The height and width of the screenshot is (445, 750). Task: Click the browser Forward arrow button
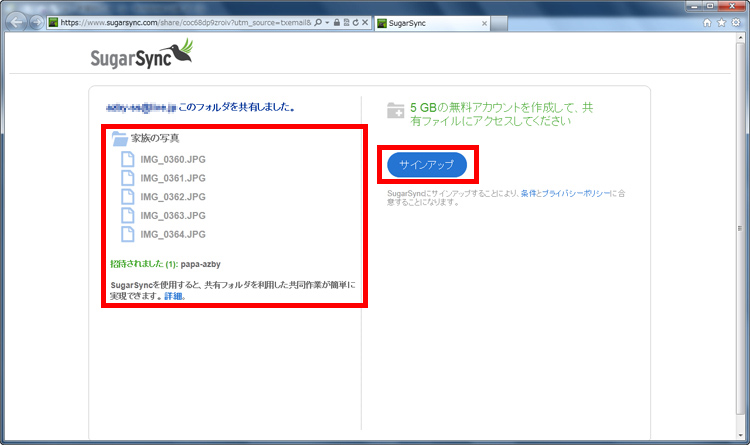[x=36, y=22]
